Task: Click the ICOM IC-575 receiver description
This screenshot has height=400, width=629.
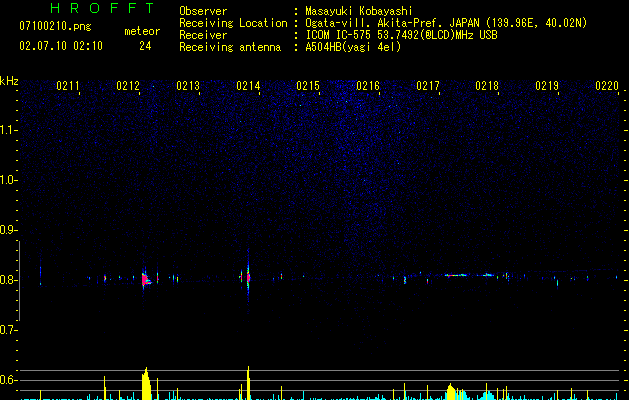Action: (401, 35)
